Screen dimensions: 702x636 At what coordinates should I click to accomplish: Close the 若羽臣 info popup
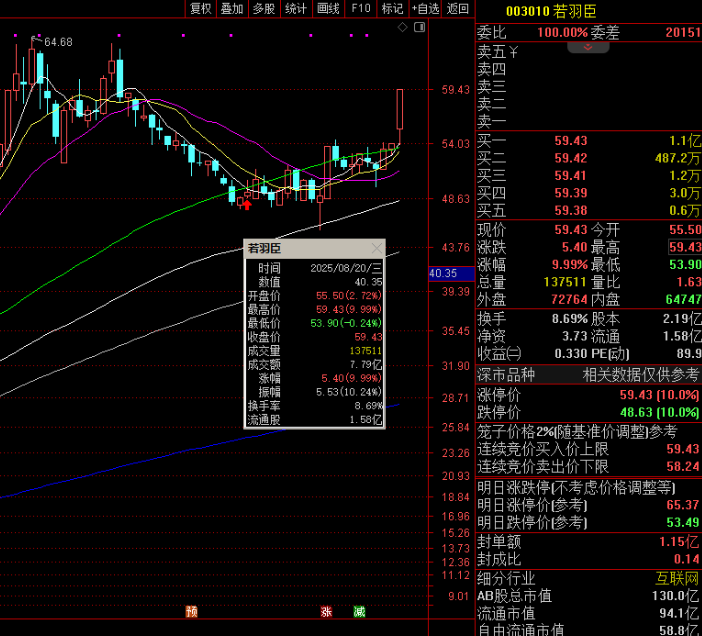[377, 248]
